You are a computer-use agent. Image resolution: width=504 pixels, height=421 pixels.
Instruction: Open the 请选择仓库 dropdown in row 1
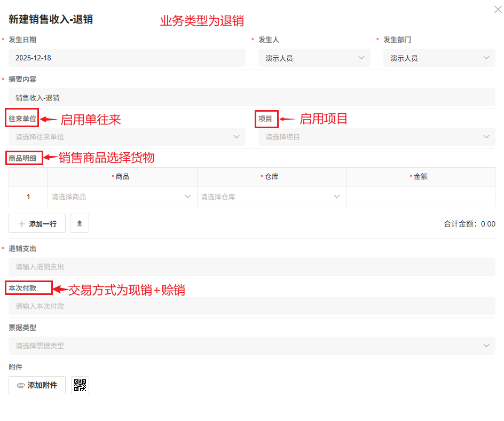coord(271,197)
